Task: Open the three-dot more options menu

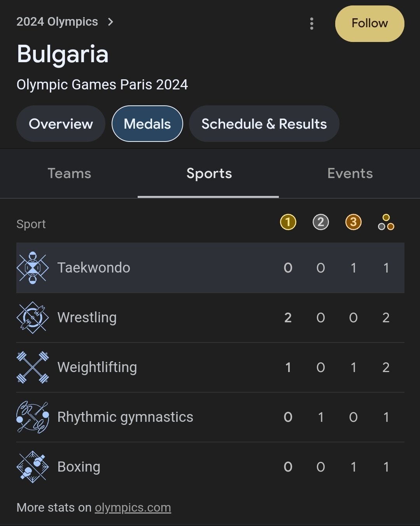Action: (x=311, y=23)
